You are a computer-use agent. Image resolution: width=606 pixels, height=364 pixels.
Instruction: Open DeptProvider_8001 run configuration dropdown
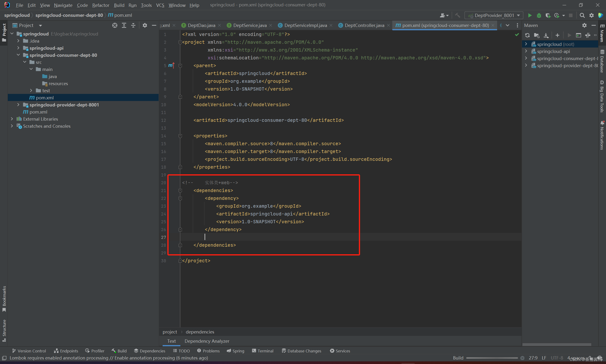coord(494,15)
